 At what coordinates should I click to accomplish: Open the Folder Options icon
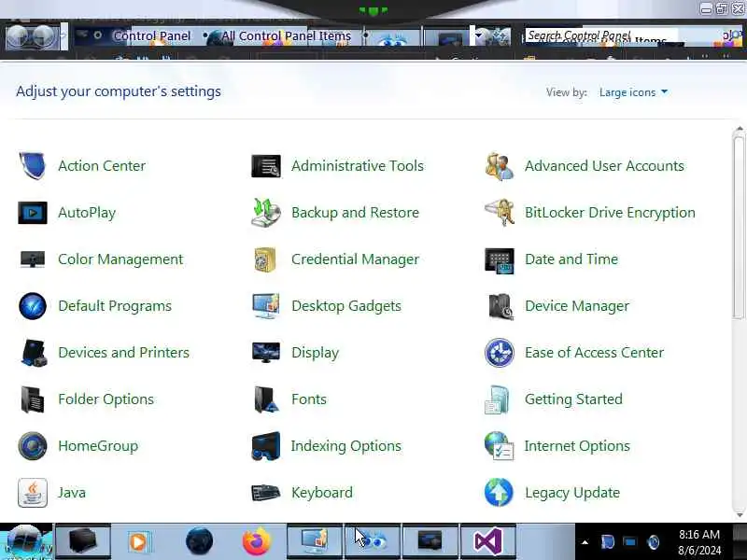click(33, 399)
